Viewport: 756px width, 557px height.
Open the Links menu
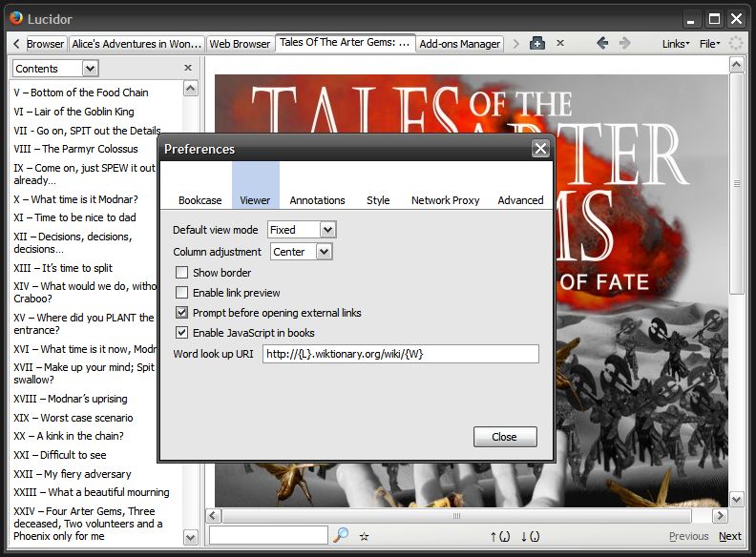[676, 44]
